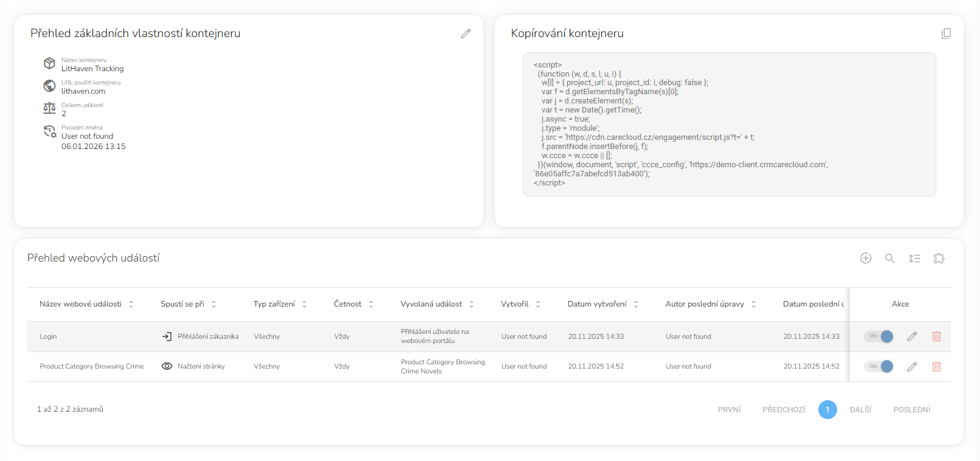Add a new web event
Viewport: 980px width, 461px height.
(x=866, y=258)
